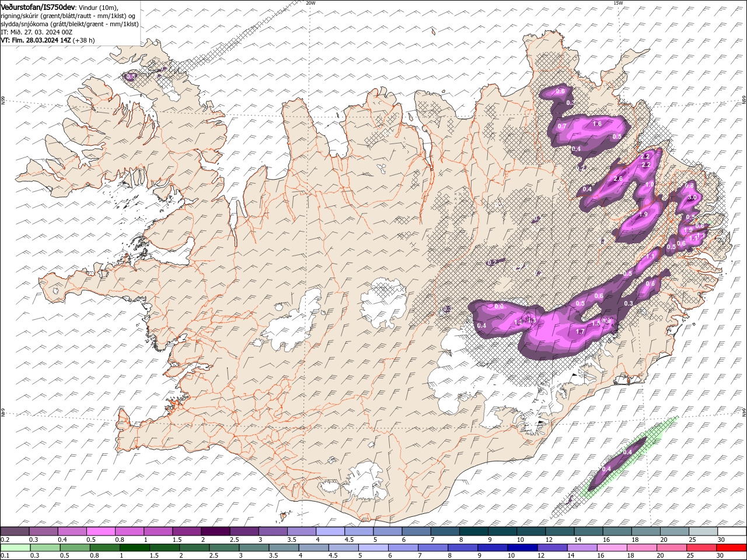Screen dimensions: 747x560
Task: Click the 1.7 precipitation value on map
Action: click(x=580, y=331)
